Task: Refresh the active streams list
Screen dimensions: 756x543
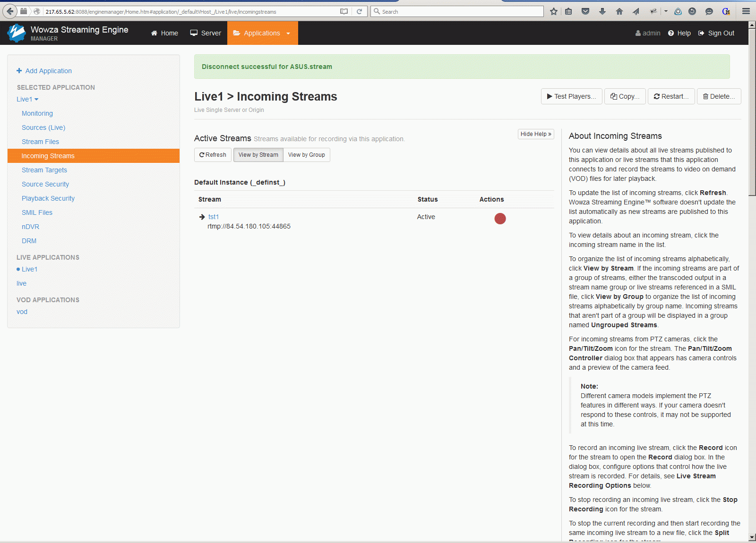Action: (213, 155)
